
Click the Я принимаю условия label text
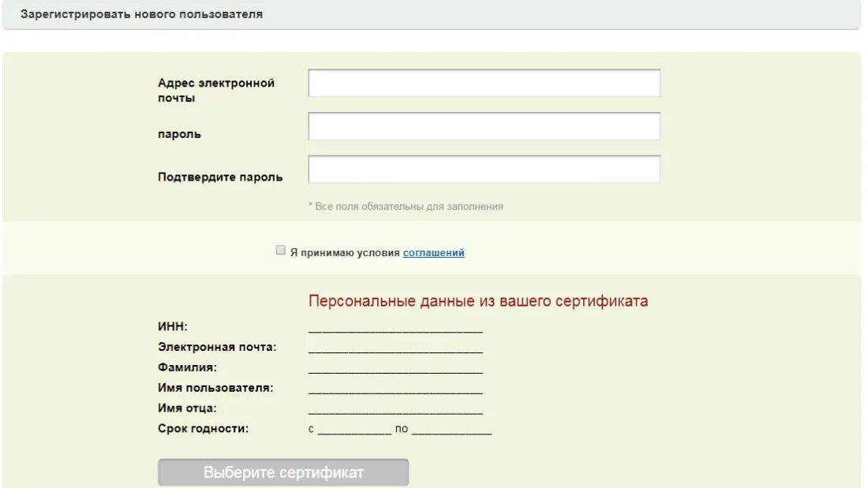(x=345, y=252)
